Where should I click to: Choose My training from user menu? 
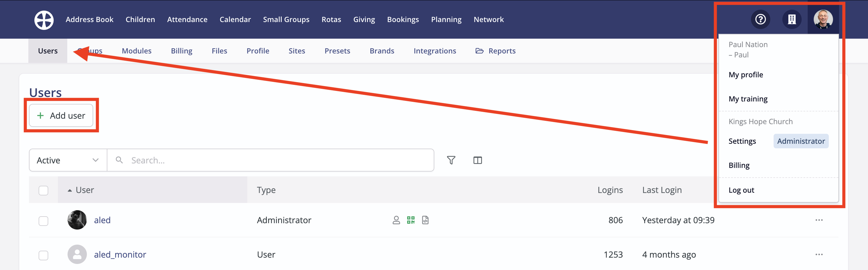pos(748,99)
